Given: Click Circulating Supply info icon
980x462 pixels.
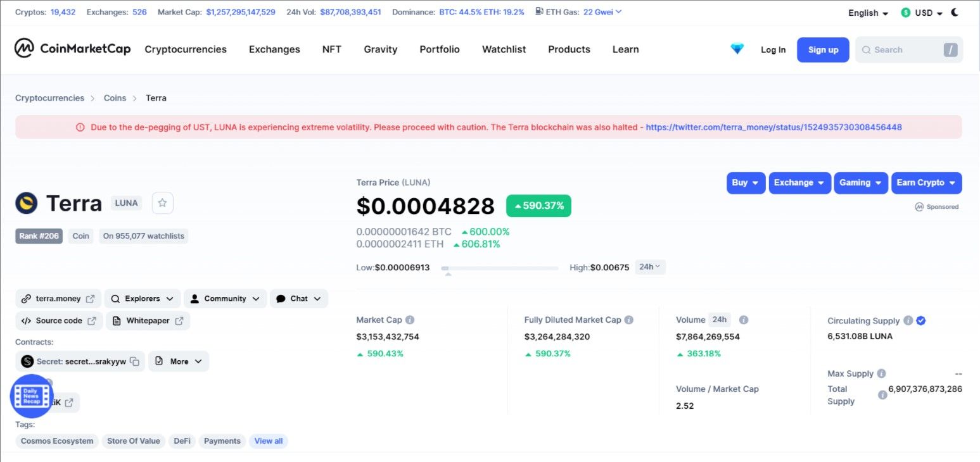Looking at the screenshot, I should tap(908, 321).
